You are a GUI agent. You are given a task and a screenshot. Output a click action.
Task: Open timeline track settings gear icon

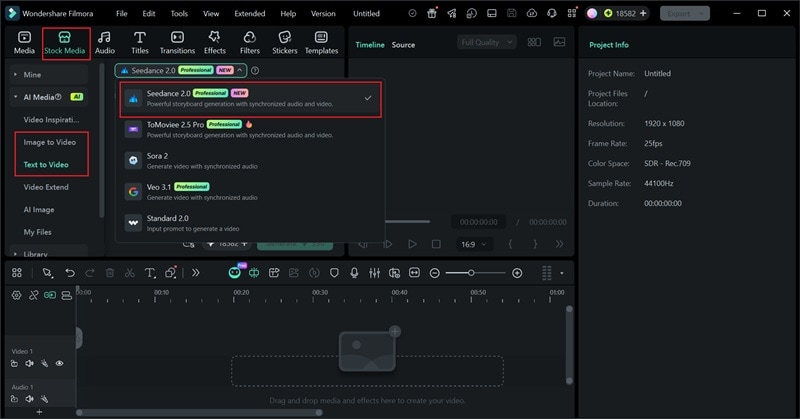tap(16, 295)
